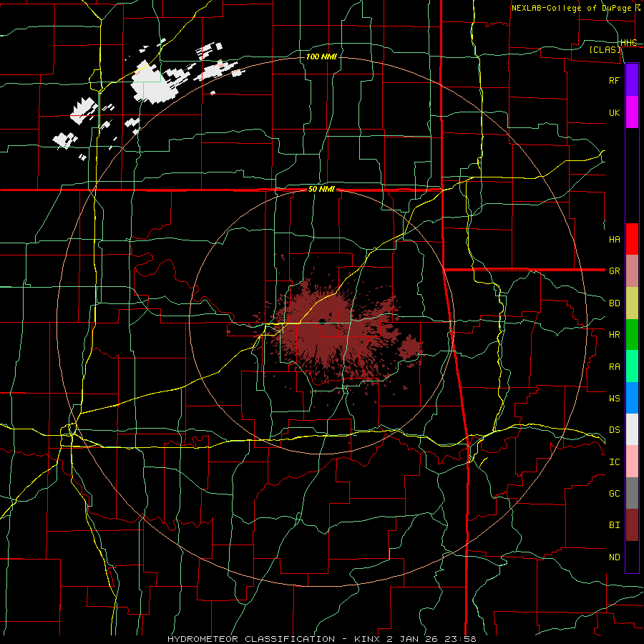The image size is (644, 644).
Task: Click the HYDROMETEOR CLASSIFICATION caption text
Action: coord(251,639)
